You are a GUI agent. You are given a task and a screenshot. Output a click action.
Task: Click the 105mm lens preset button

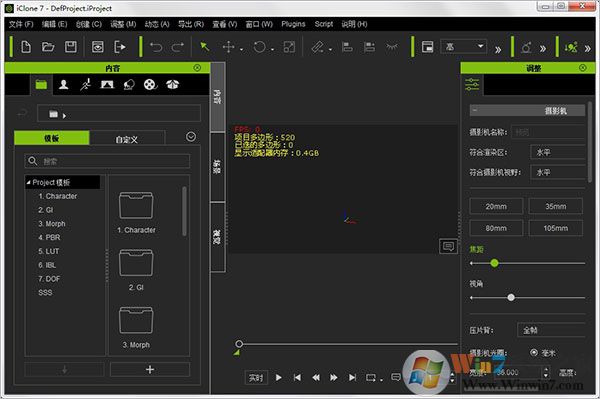556,228
